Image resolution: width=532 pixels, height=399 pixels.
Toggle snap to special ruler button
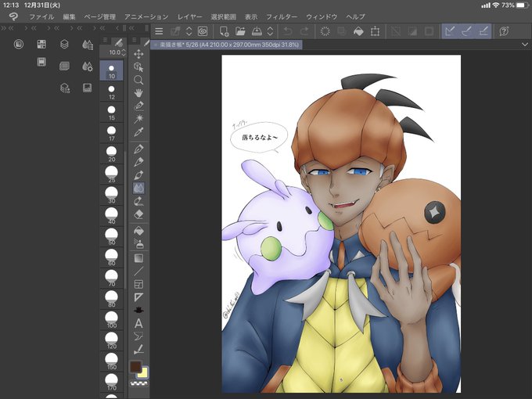pos(467,31)
